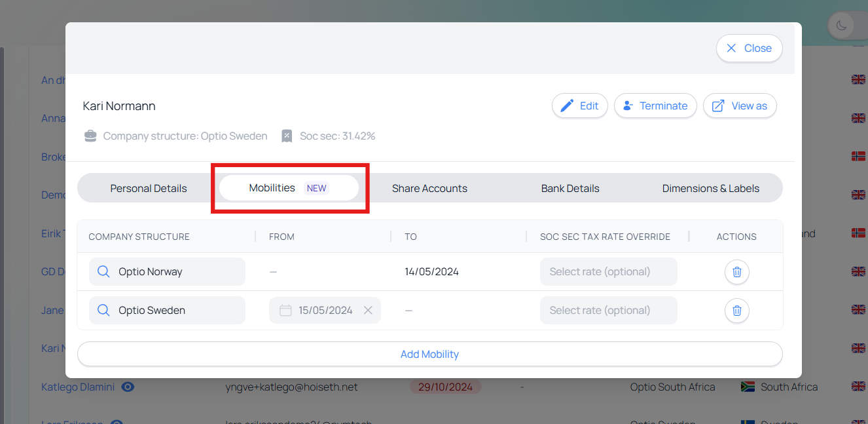Delete the Optio Norway mobility row
This screenshot has height=424, width=868.
coord(736,272)
